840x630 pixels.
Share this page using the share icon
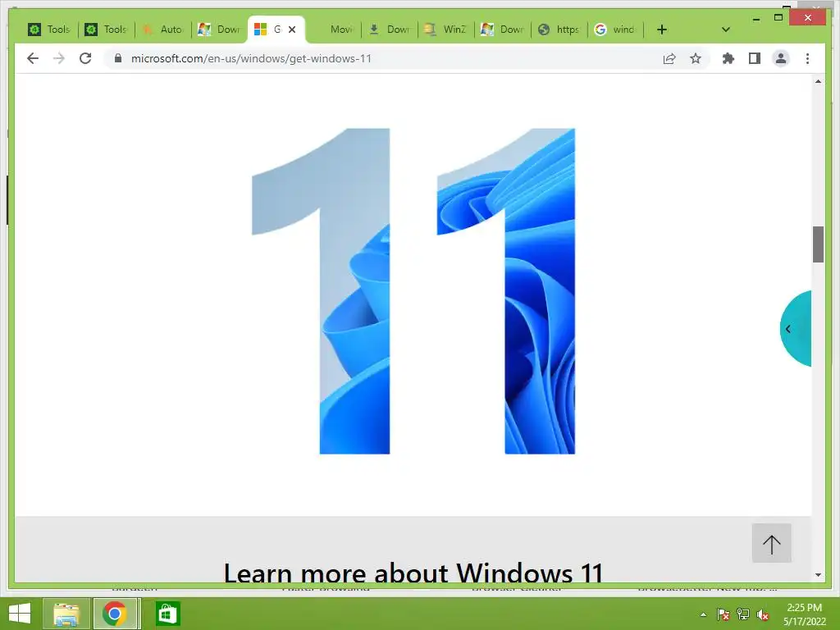coord(669,58)
